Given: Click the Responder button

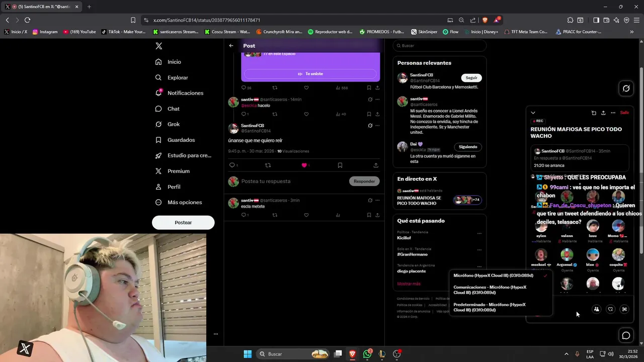Looking at the screenshot, I should point(364,181).
